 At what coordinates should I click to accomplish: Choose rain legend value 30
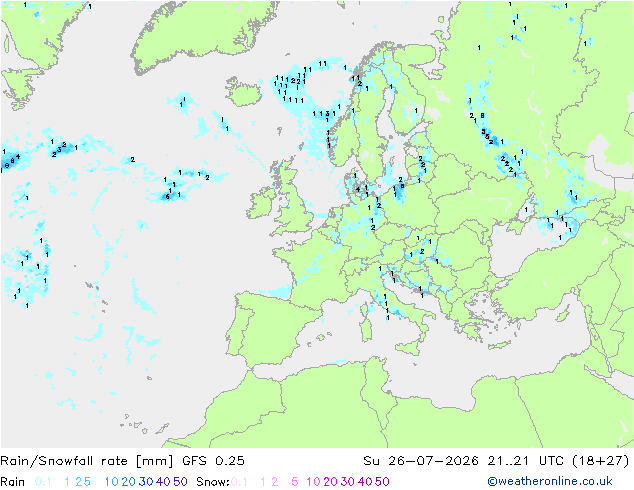tap(146, 482)
